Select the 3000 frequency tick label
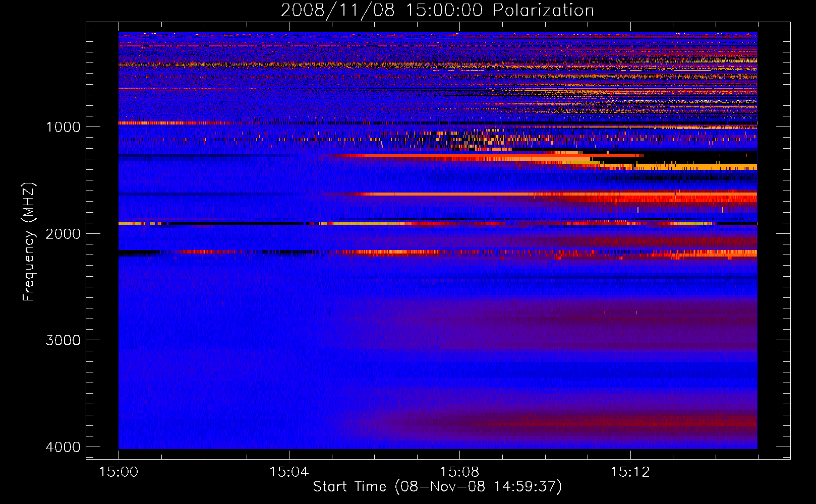 pos(63,340)
